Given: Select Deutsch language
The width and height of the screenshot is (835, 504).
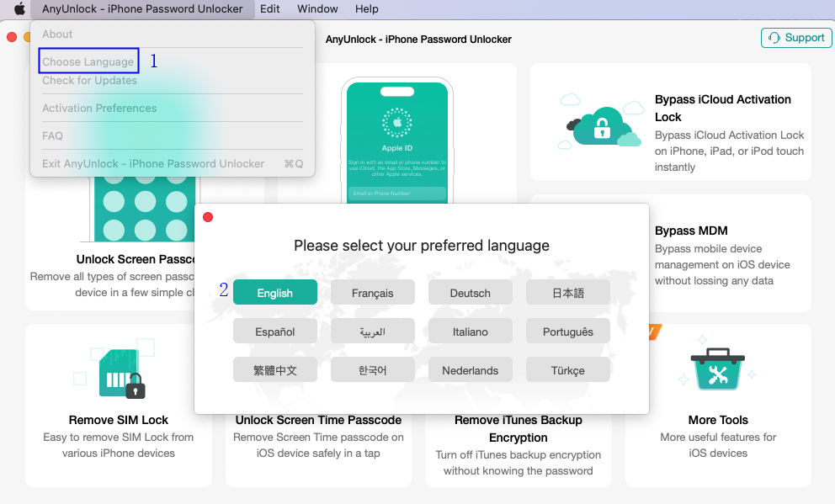Looking at the screenshot, I should (471, 293).
